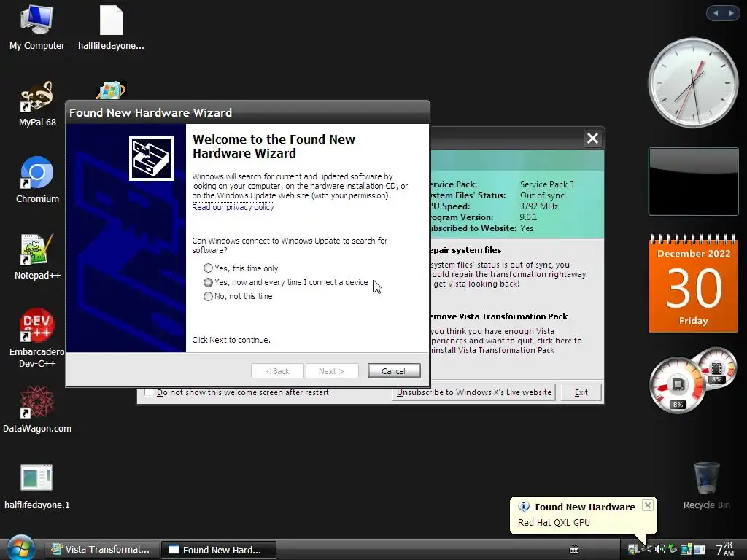Check 'Do not show this welcome screen' box
The width and height of the screenshot is (747, 560).
point(148,392)
